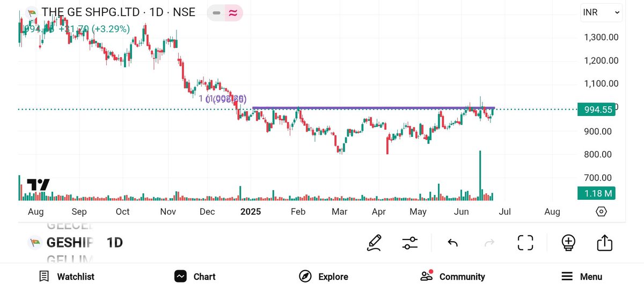Click the 2025 label on time axis
644x290 pixels.
(251, 212)
